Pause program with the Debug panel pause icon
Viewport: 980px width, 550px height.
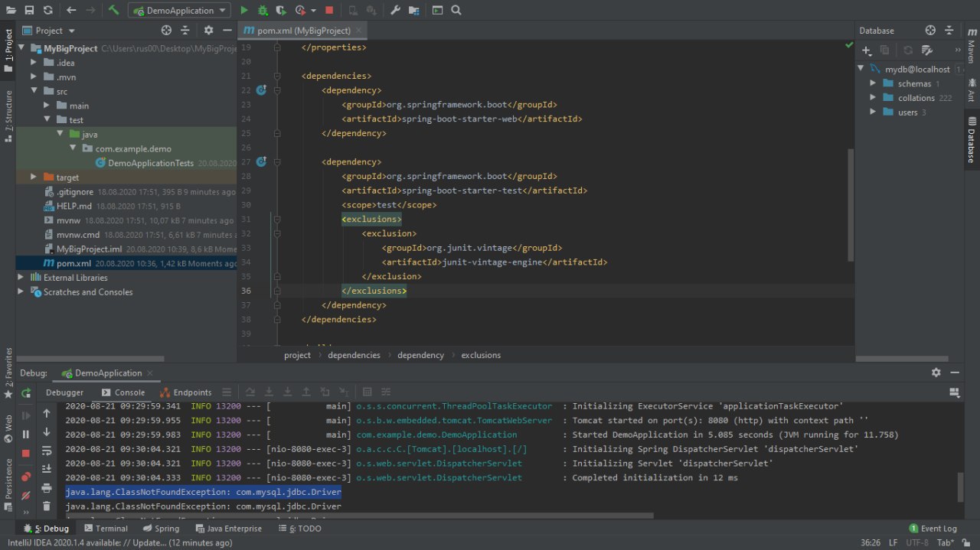coord(26,434)
